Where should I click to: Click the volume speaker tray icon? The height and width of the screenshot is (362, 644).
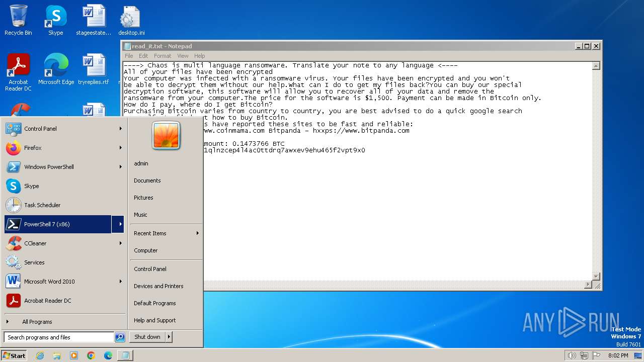click(x=572, y=355)
